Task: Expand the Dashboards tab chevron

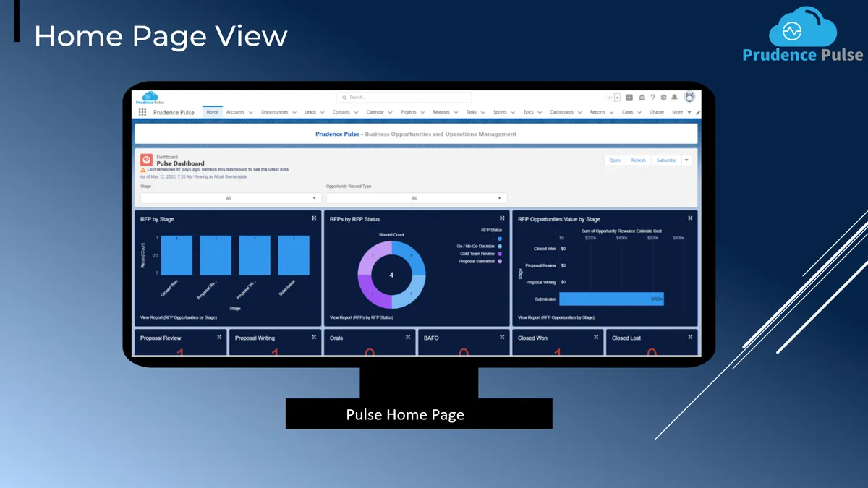Action: 579,112
